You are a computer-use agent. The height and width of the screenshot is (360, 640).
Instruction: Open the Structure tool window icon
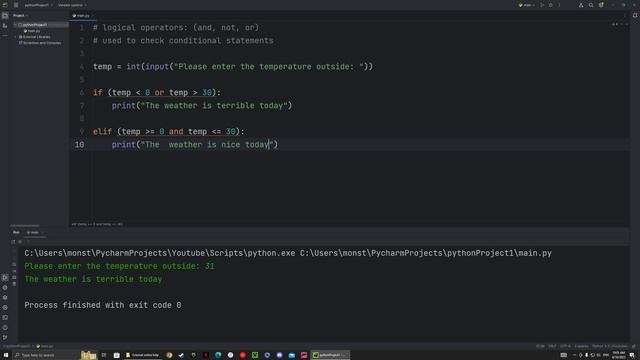click(5, 26)
